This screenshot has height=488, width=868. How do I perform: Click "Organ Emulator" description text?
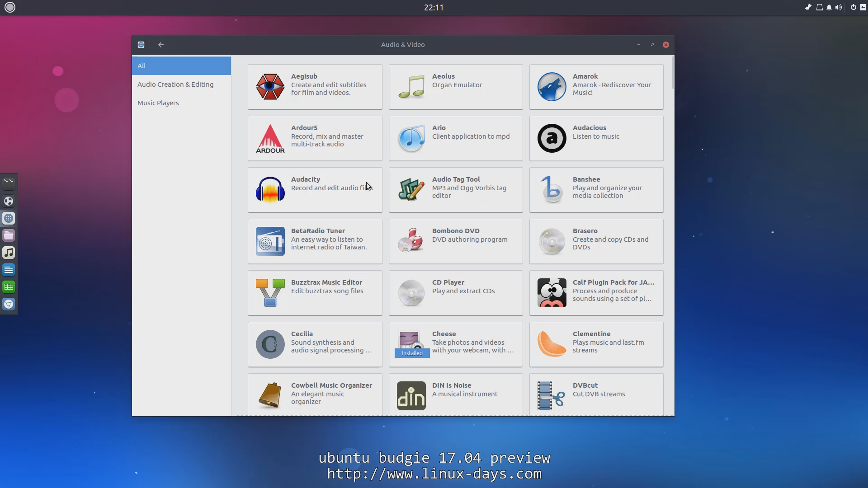click(457, 85)
